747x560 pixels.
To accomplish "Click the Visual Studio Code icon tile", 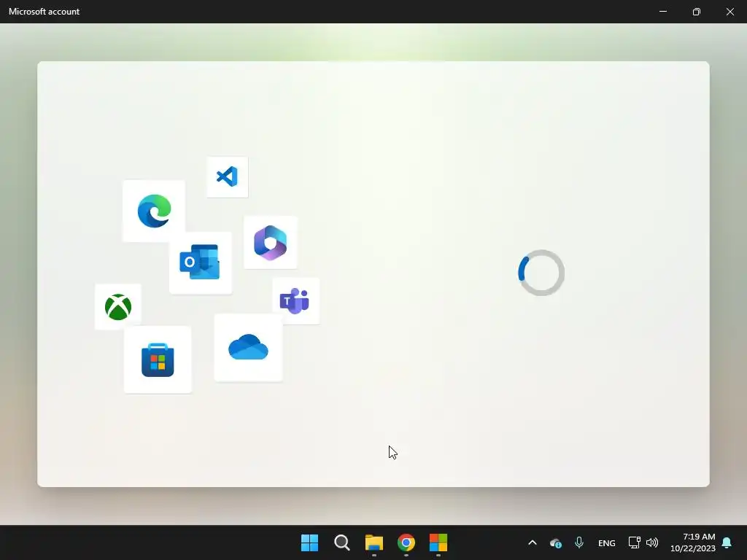I will pos(228,176).
